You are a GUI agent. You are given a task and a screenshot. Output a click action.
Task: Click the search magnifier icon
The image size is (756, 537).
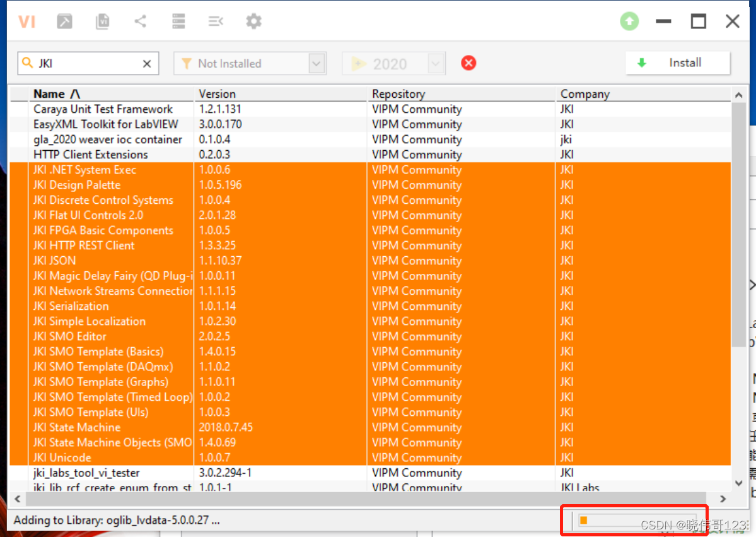[28, 63]
